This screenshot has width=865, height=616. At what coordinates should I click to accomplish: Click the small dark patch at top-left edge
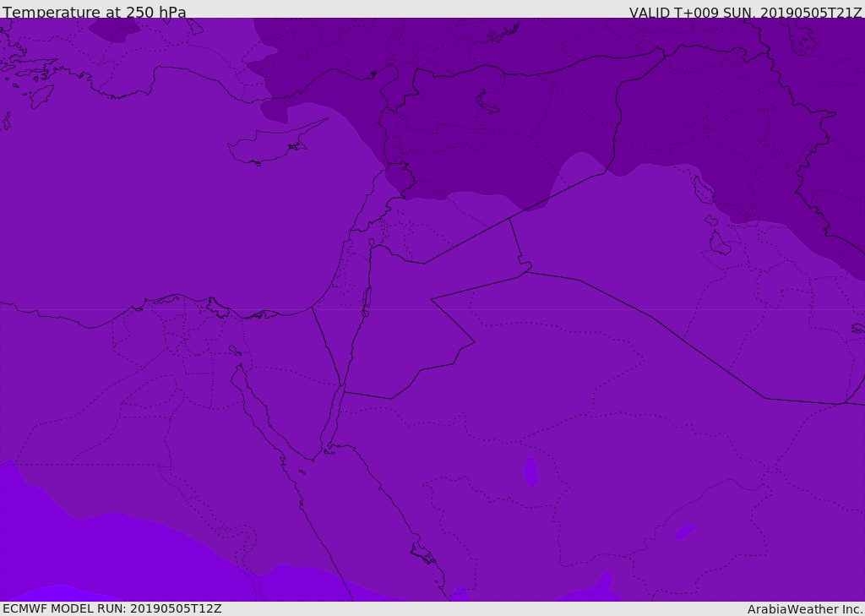(x=115, y=30)
